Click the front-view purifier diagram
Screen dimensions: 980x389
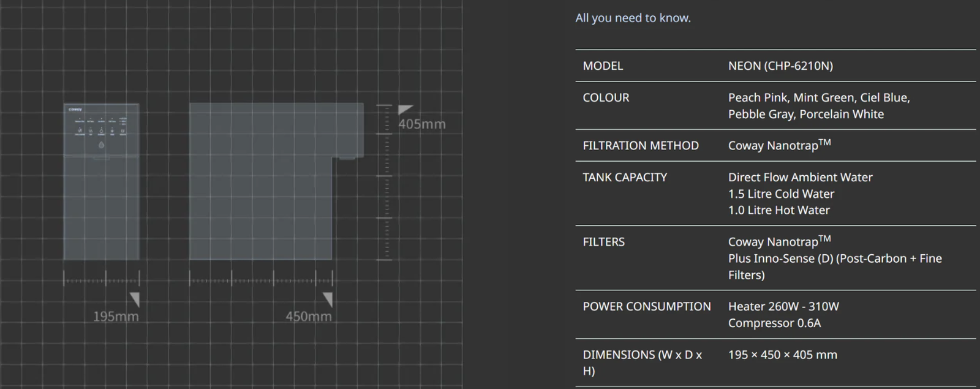click(102, 181)
